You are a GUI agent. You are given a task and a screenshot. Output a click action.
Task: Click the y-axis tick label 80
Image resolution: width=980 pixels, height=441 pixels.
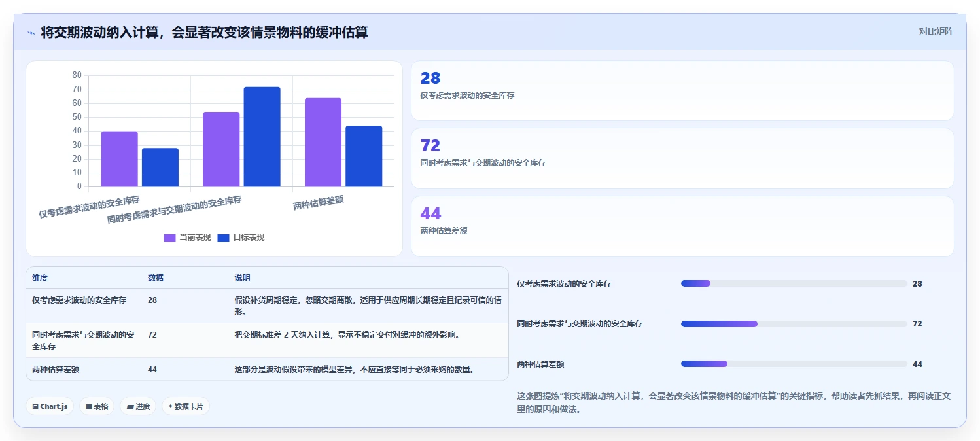tap(77, 75)
